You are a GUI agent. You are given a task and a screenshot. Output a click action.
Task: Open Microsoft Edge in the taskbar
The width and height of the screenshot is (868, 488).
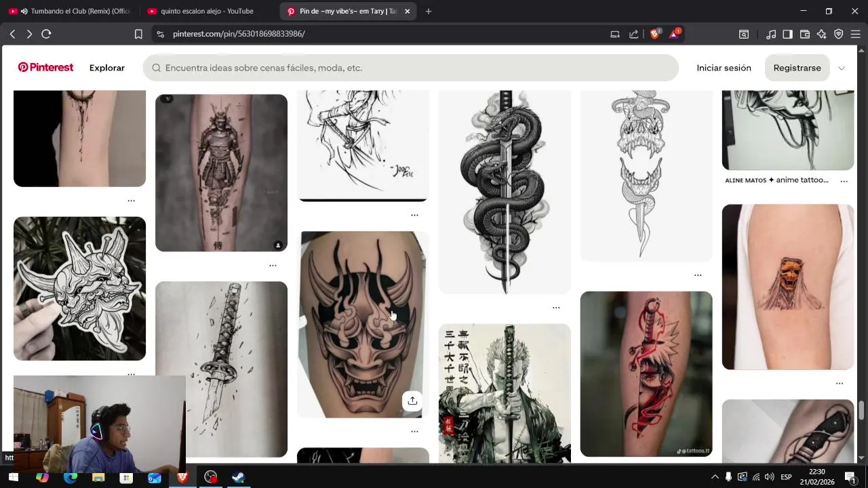pyautogui.click(x=71, y=477)
